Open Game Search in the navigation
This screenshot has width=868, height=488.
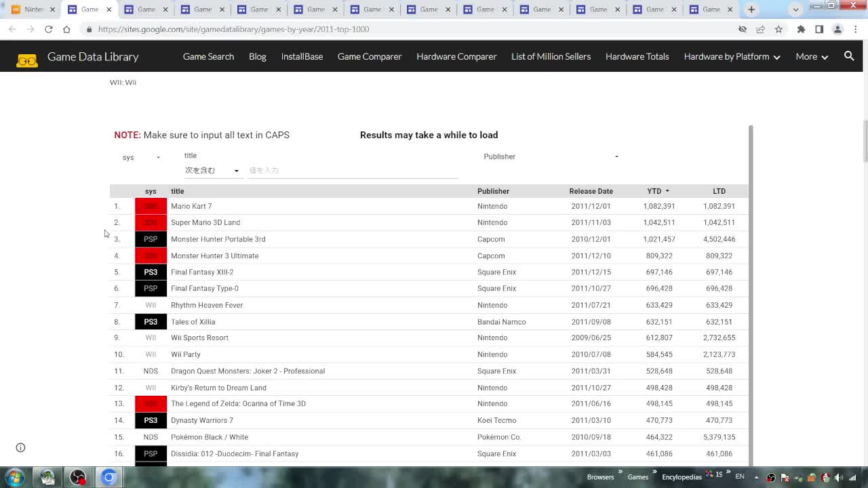(208, 56)
